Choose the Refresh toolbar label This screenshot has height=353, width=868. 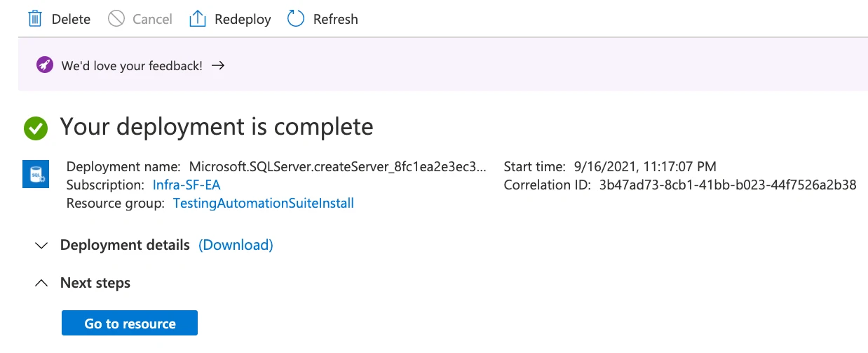[x=336, y=20]
